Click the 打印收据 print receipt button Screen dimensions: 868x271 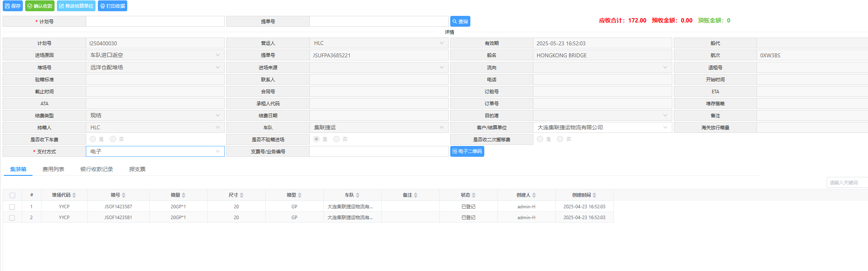pos(113,6)
